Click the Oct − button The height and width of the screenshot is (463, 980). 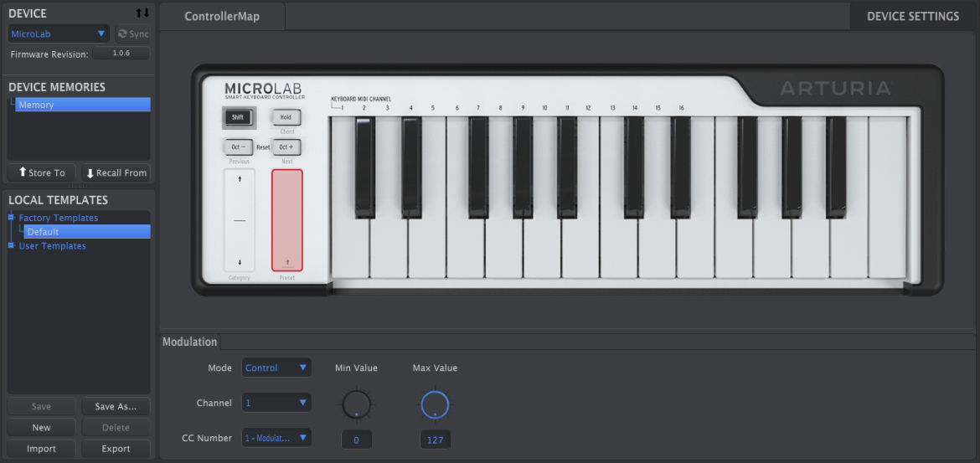click(239, 147)
